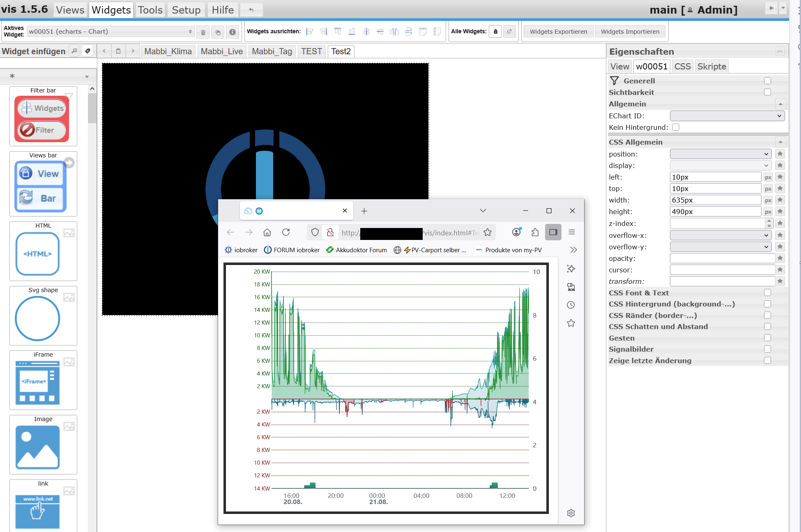Delete the active widget with trash icon

(203, 32)
